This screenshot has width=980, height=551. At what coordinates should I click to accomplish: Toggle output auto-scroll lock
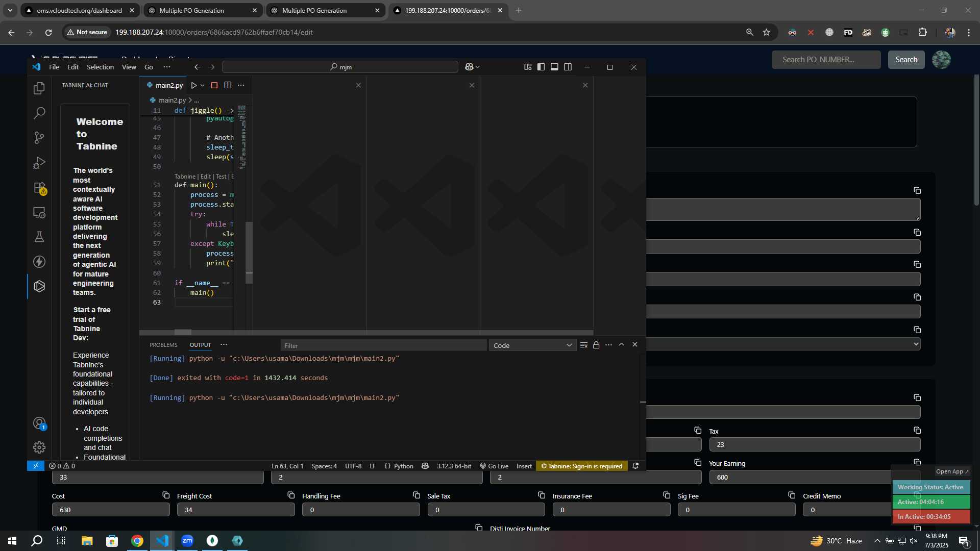[596, 345]
